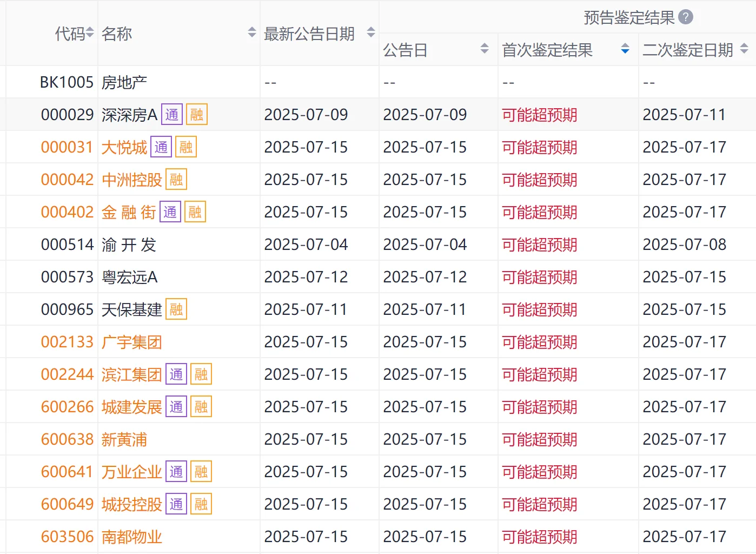Click stock code 000029
This screenshot has height=554, width=756.
click(x=67, y=115)
